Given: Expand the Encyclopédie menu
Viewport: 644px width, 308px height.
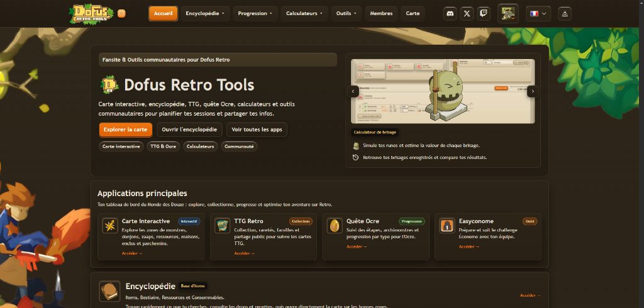Looking at the screenshot, I should click(x=205, y=14).
